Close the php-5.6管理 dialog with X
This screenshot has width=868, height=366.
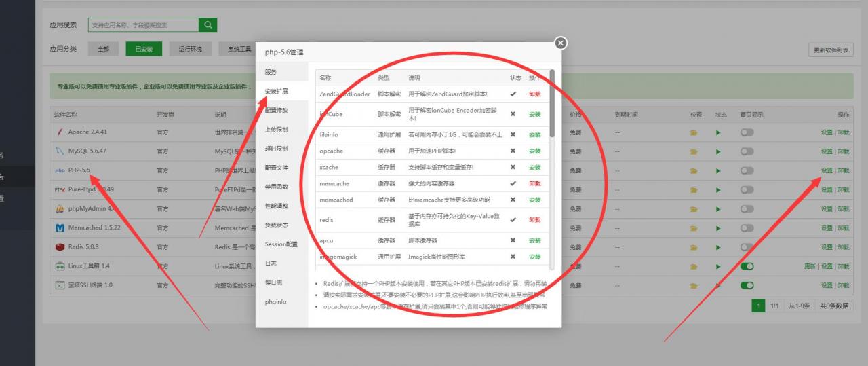[x=560, y=43]
